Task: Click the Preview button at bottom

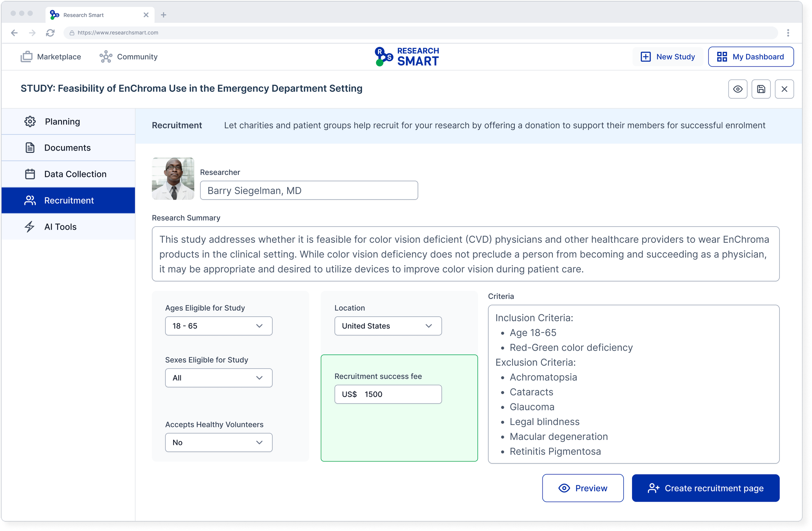Action: (582, 488)
